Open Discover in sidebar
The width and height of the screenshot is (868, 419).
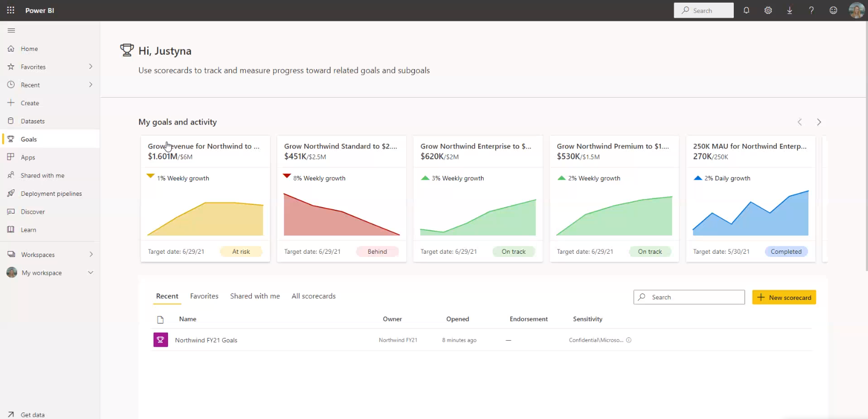[x=50, y=212]
